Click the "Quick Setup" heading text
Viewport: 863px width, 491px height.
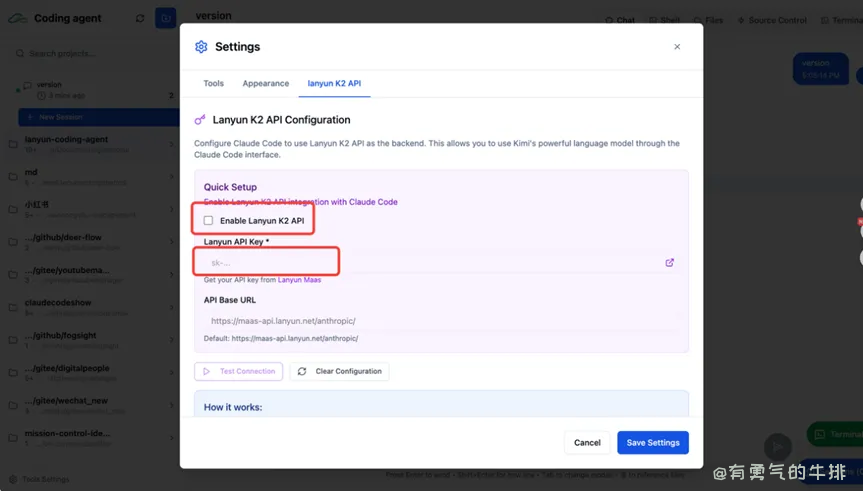coord(230,187)
